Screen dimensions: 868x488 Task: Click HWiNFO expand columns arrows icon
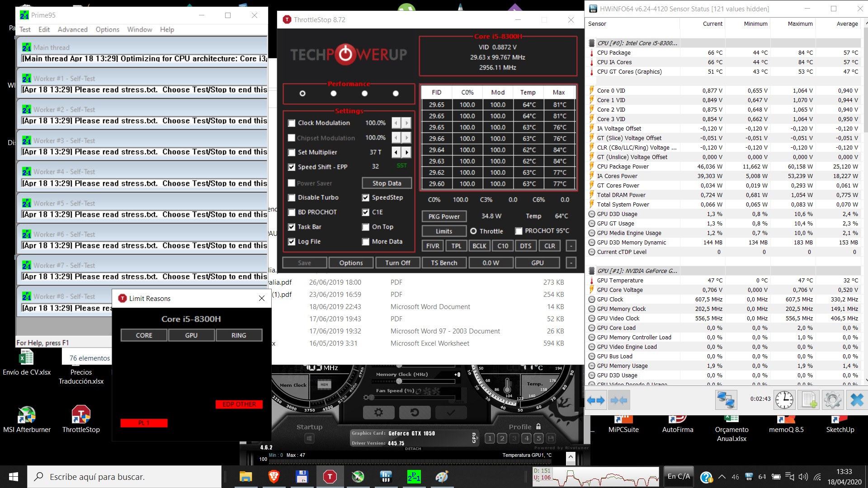596,400
